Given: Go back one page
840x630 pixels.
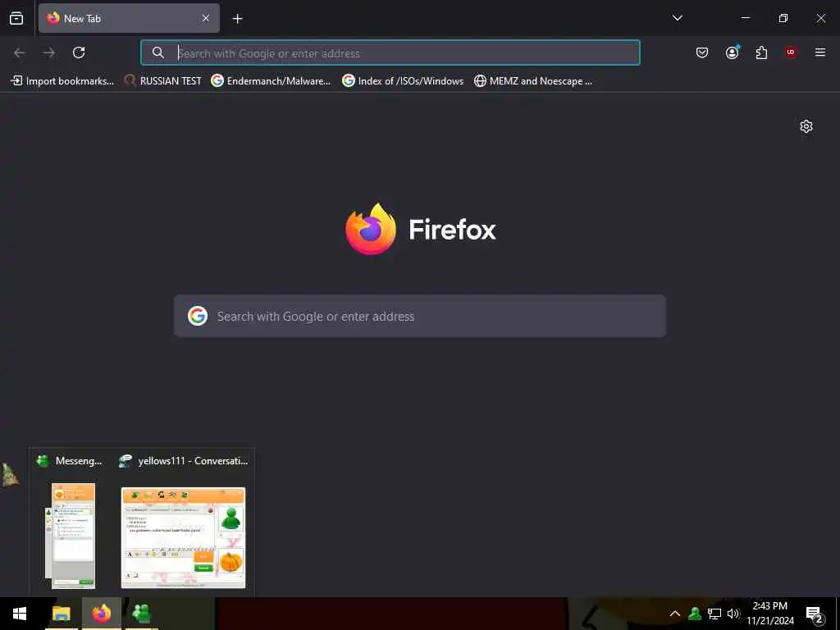Looking at the screenshot, I should (20, 52).
